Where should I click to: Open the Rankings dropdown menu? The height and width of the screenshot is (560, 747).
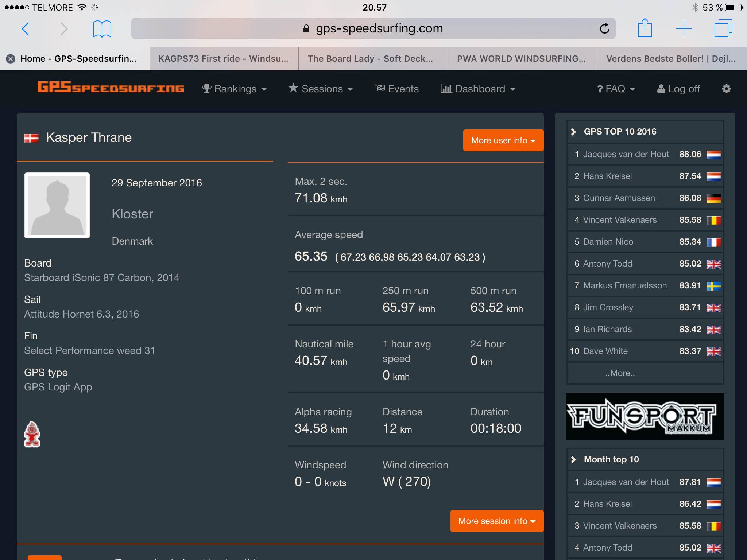(x=235, y=89)
